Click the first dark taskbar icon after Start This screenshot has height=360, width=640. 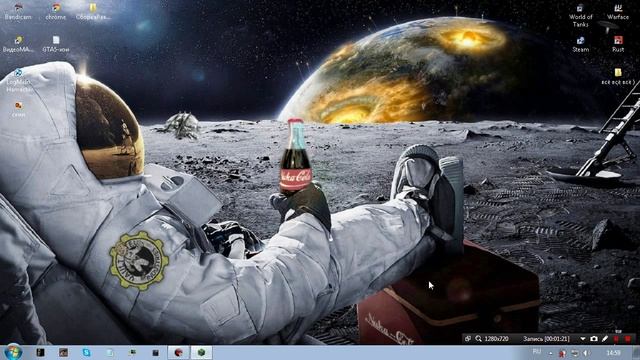point(40,352)
